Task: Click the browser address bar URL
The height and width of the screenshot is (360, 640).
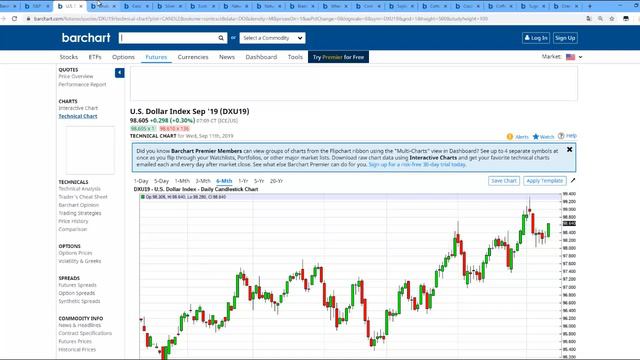Action: [260, 19]
